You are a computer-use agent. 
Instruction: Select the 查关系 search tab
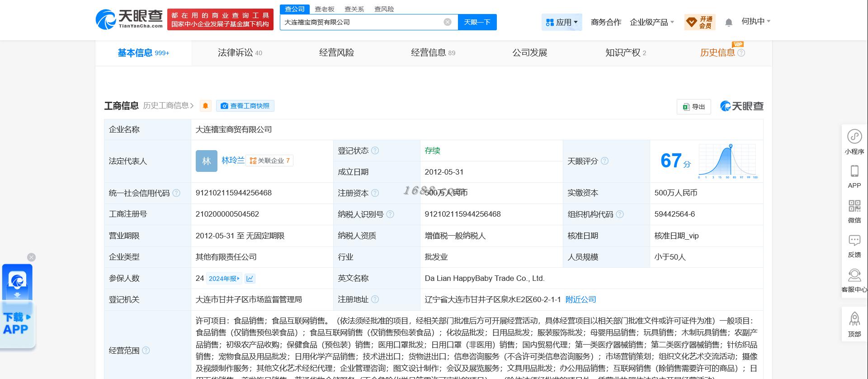coord(354,9)
